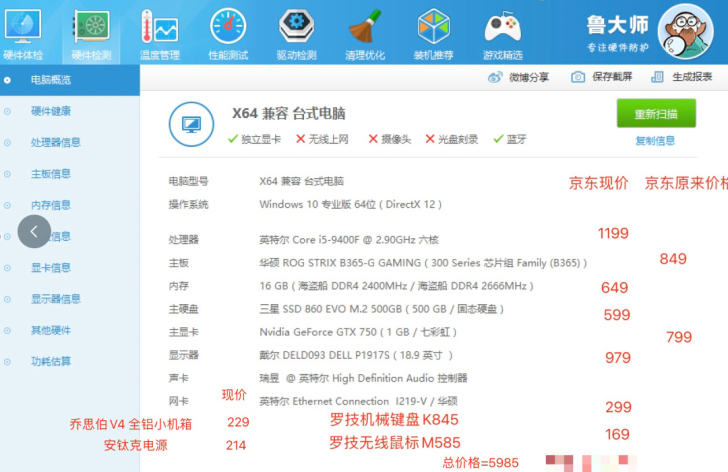Open the 硬件体检 hardware checkup icon
Image resolution: width=728 pixels, height=472 pixels.
(x=23, y=27)
